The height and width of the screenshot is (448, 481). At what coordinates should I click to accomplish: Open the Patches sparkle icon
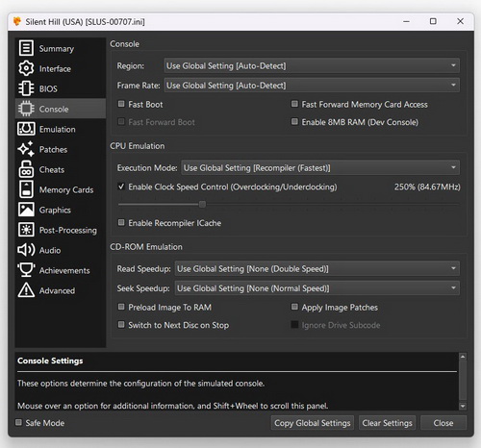point(26,149)
